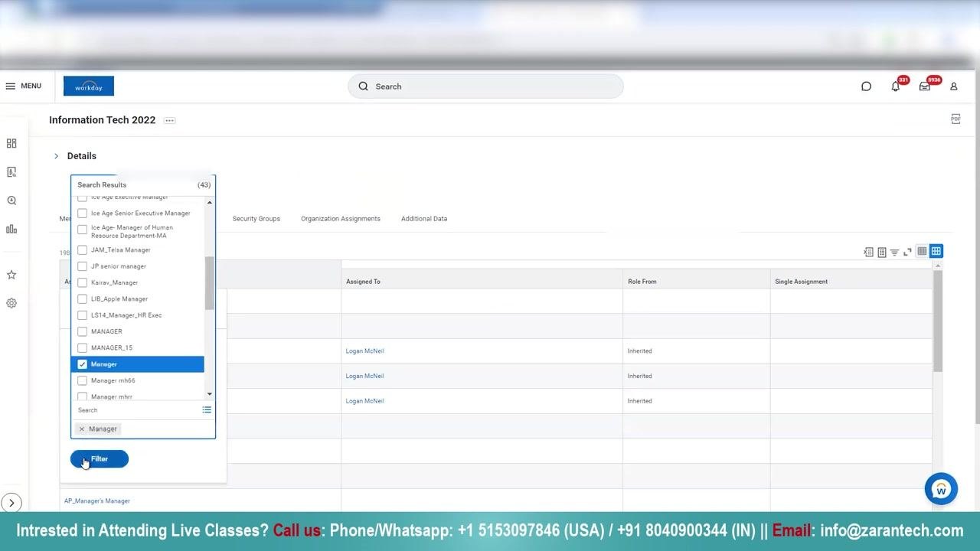The height and width of the screenshot is (551, 980).
Task: Click the table vertical scrollbar thumb
Action: tap(938, 321)
